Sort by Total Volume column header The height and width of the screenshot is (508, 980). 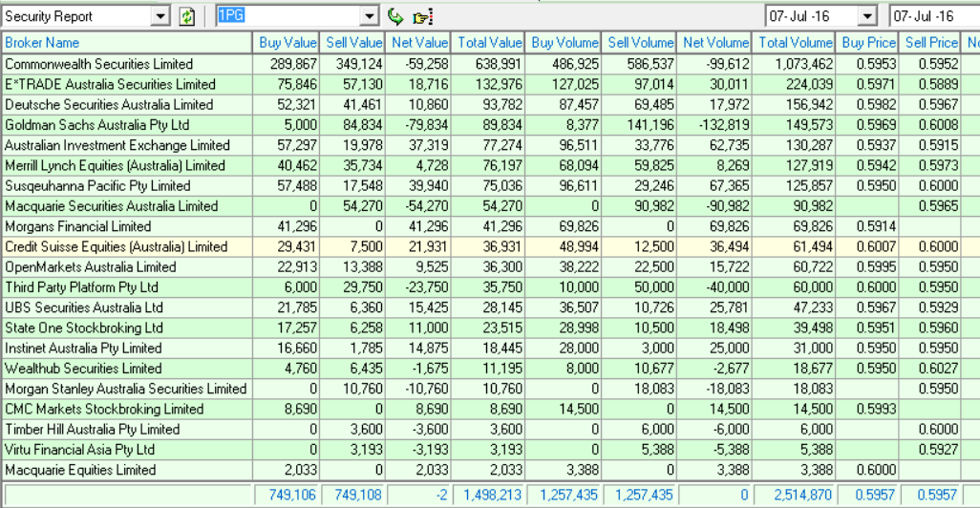(x=795, y=42)
